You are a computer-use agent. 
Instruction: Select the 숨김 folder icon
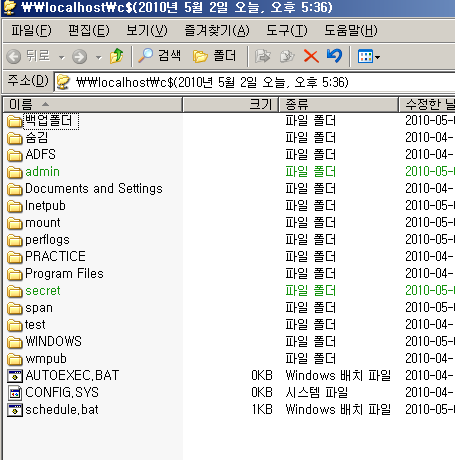(15, 138)
